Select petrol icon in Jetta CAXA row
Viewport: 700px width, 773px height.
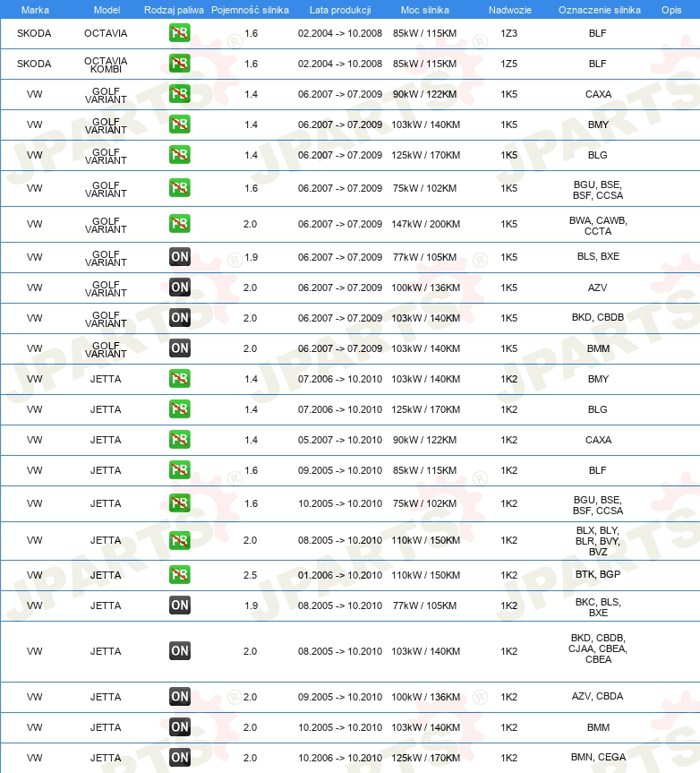point(179,440)
